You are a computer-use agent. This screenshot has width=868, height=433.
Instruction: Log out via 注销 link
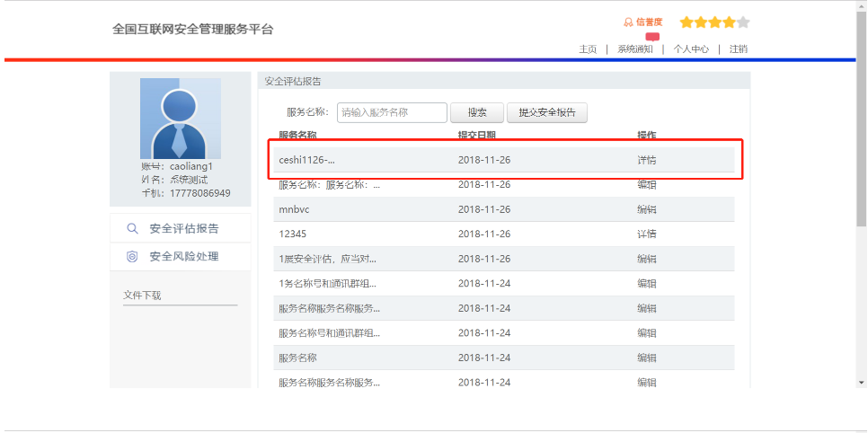click(739, 49)
